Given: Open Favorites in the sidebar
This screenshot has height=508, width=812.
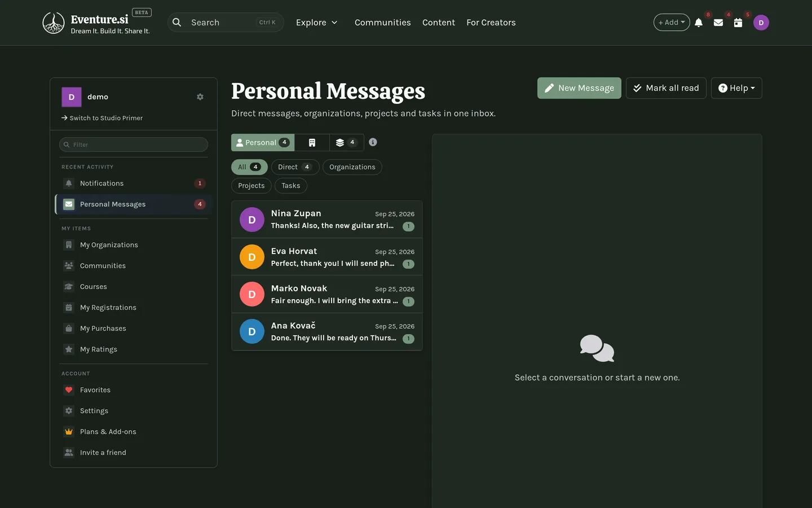Looking at the screenshot, I should tap(134, 390).
